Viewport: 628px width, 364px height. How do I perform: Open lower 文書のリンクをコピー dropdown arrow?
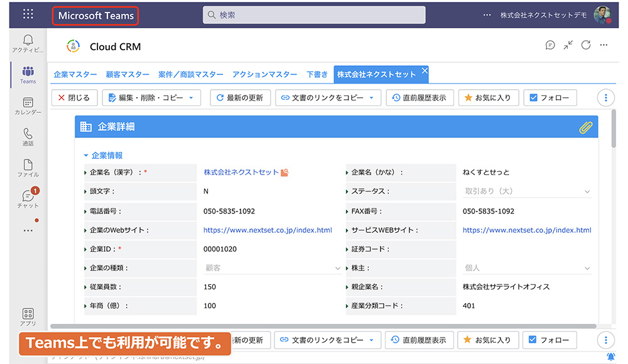point(372,340)
